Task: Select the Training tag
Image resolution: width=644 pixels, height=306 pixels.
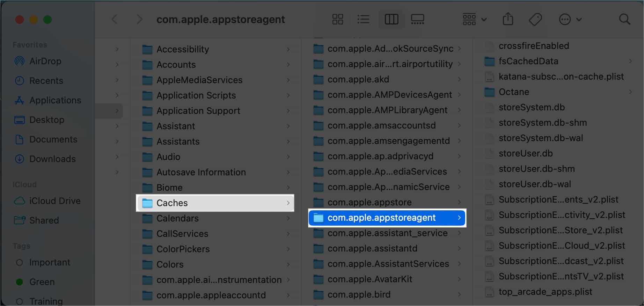Action: (x=39, y=301)
